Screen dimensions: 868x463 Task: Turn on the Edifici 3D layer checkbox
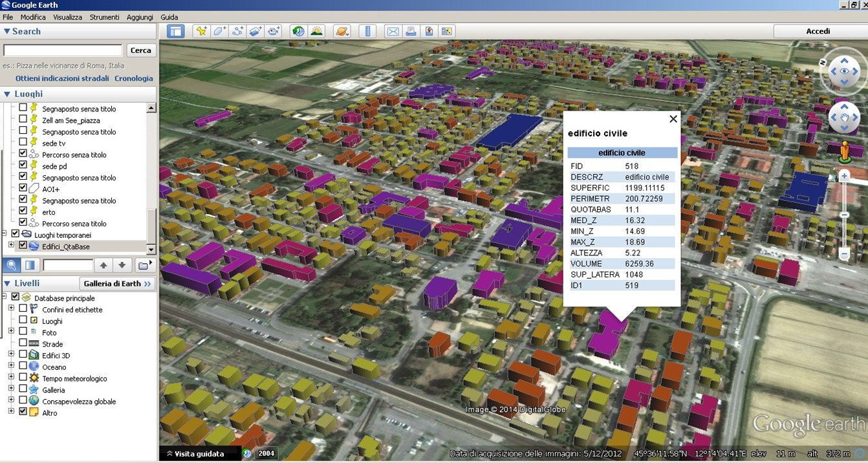pyautogui.click(x=23, y=355)
